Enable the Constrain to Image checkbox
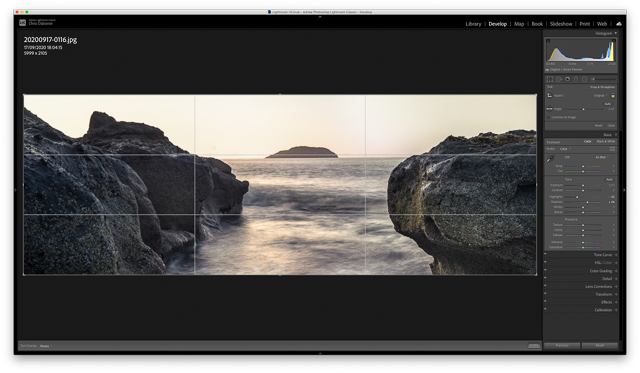Screen dimensions: 640x373 (x=548, y=118)
